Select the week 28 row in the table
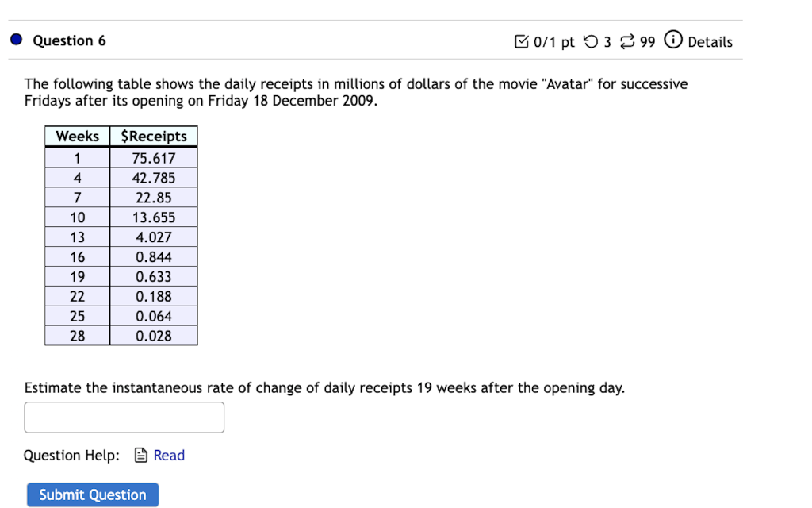This screenshot has width=812, height=508. point(77,336)
